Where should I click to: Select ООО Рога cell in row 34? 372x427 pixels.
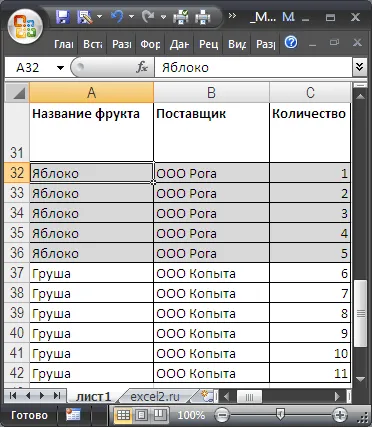point(211,213)
